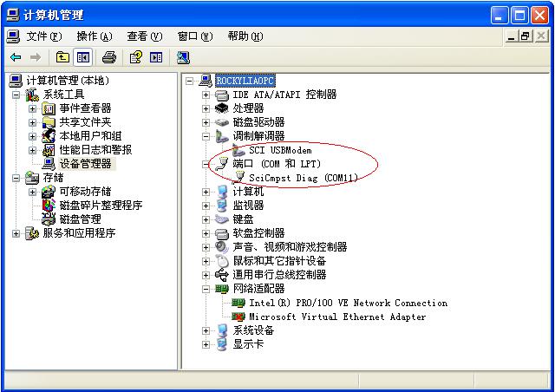Open the 文件(F) menu

point(44,36)
